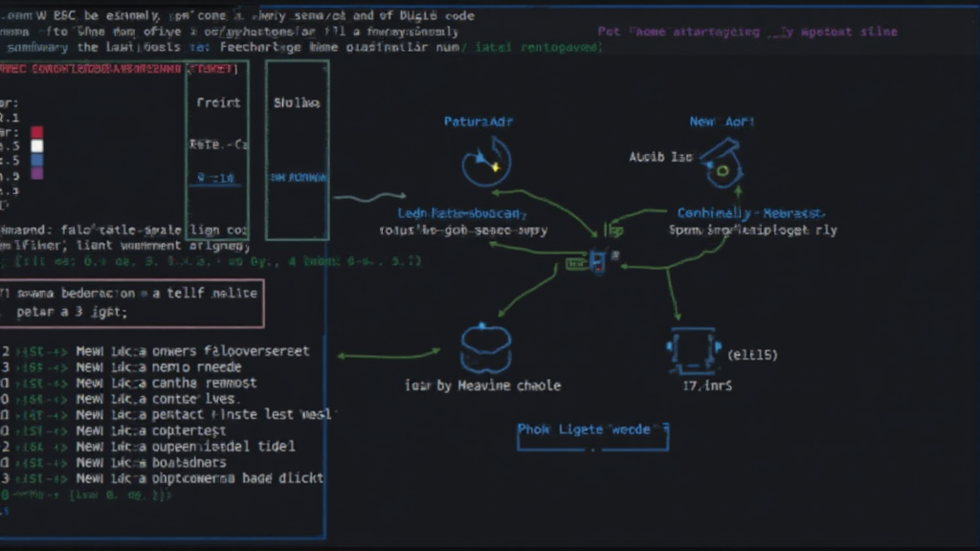Choose the purple color swatch
Viewport: 980px width, 551px height.
tap(36, 174)
